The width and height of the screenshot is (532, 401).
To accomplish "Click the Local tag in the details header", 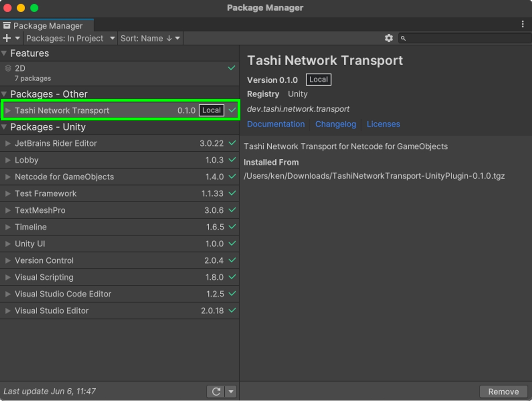I will (318, 80).
